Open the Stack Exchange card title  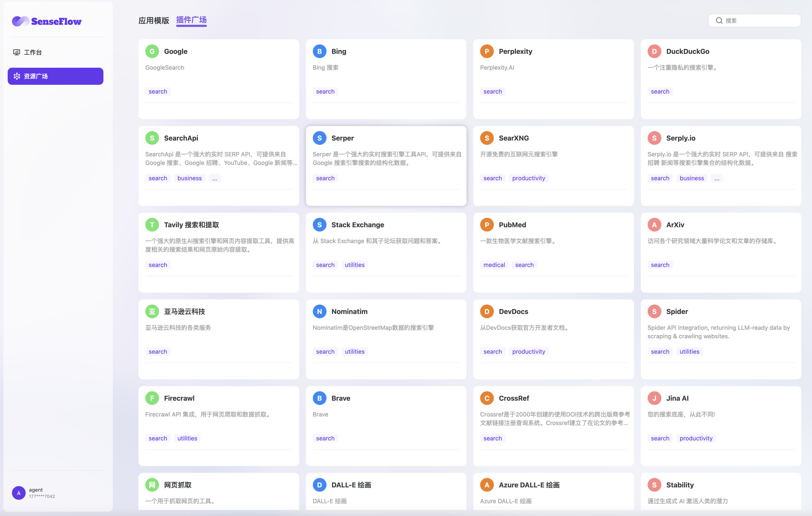click(x=357, y=225)
